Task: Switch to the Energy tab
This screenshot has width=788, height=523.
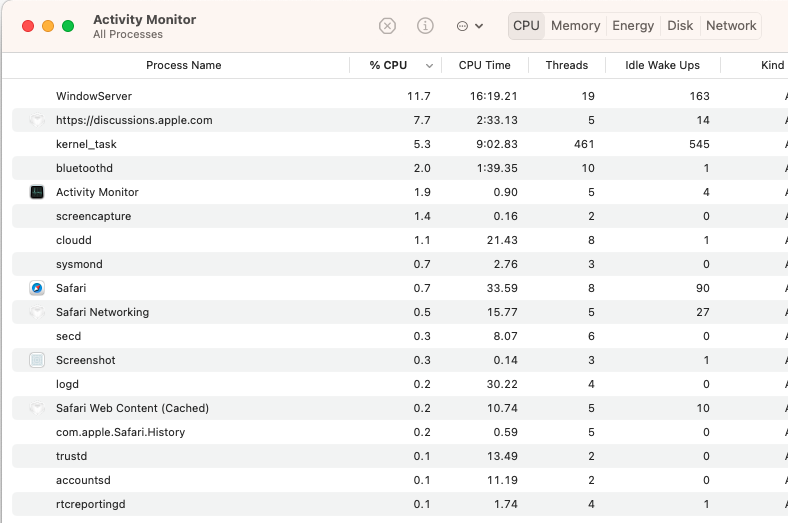Action: [x=632, y=26]
